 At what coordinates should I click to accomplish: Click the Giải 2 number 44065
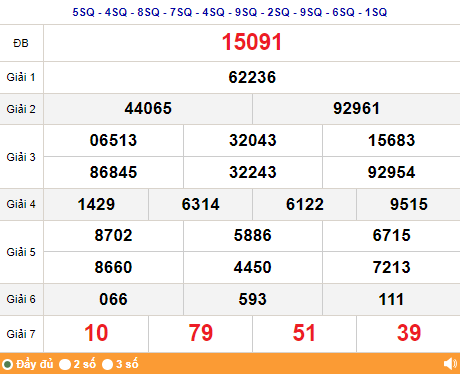(148, 108)
